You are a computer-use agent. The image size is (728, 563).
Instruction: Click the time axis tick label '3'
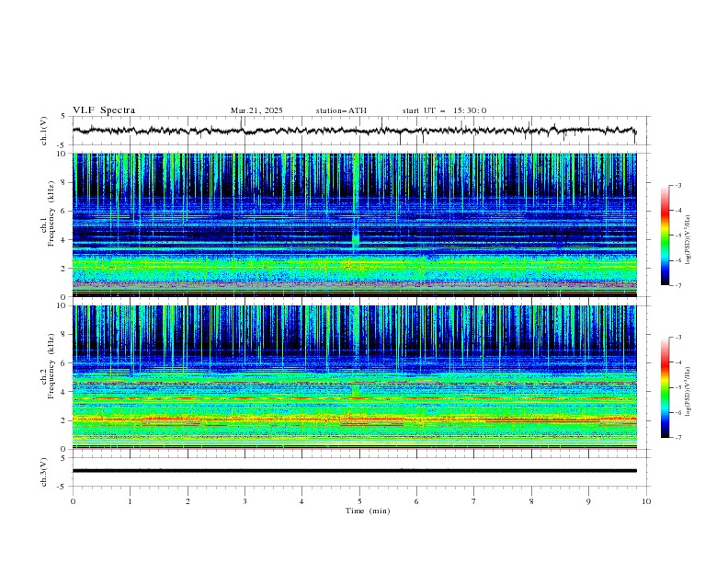245,501
